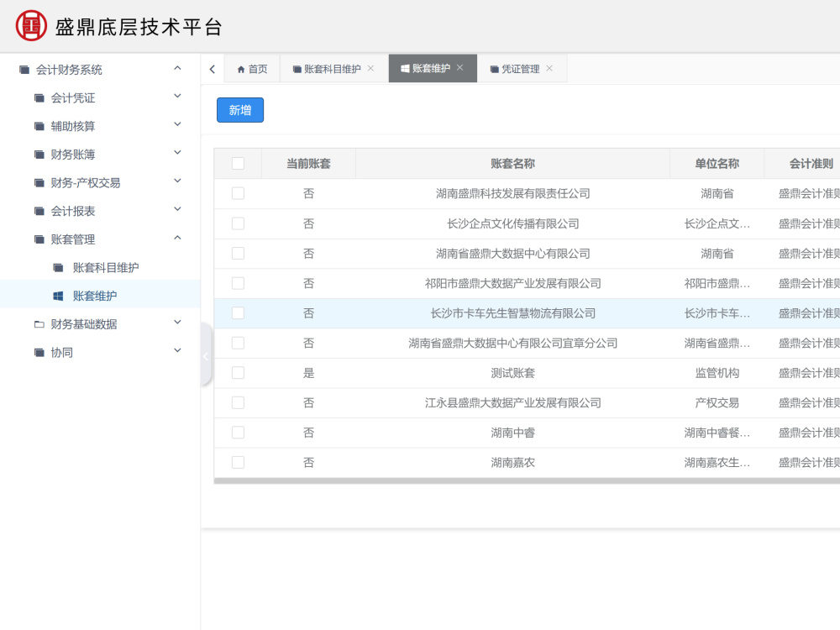The image size is (840, 630).
Task: Click the 是 value in 当前账套 column
Action: pos(308,373)
